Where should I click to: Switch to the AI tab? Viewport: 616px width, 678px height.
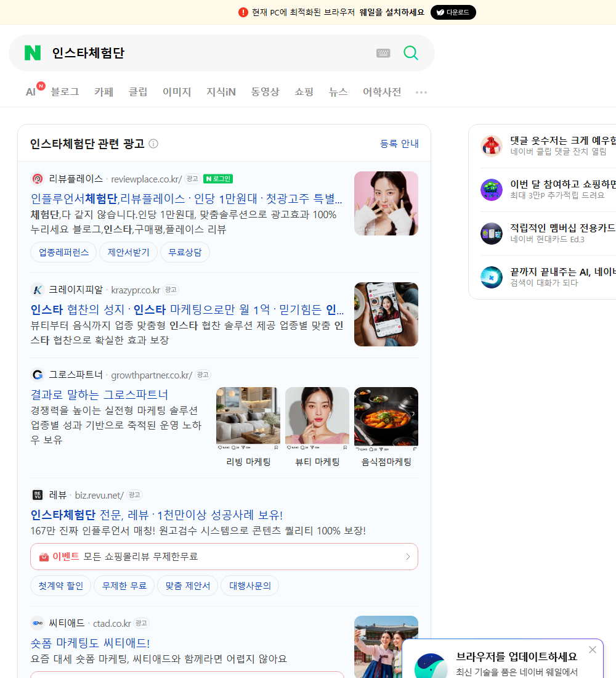[x=31, y=92]
